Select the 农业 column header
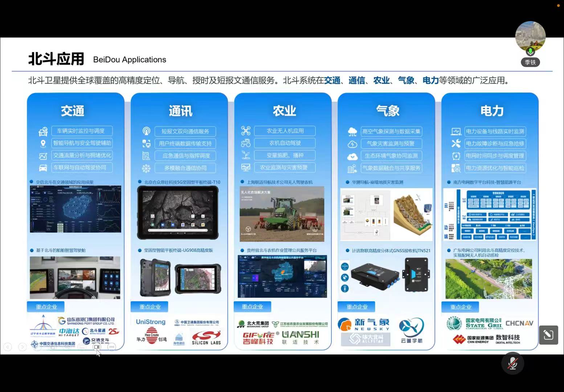Screen dimensions: 564x392 pyautogui.click(x=284, y=111)
